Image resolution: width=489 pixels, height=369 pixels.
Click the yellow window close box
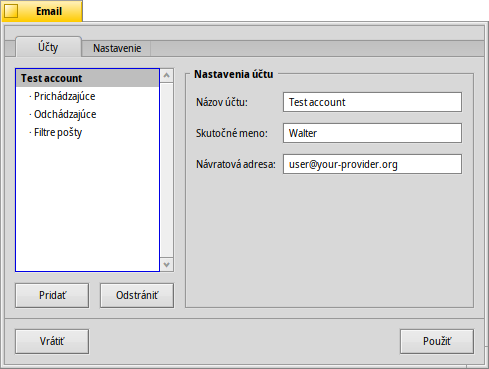pos(11,11)
